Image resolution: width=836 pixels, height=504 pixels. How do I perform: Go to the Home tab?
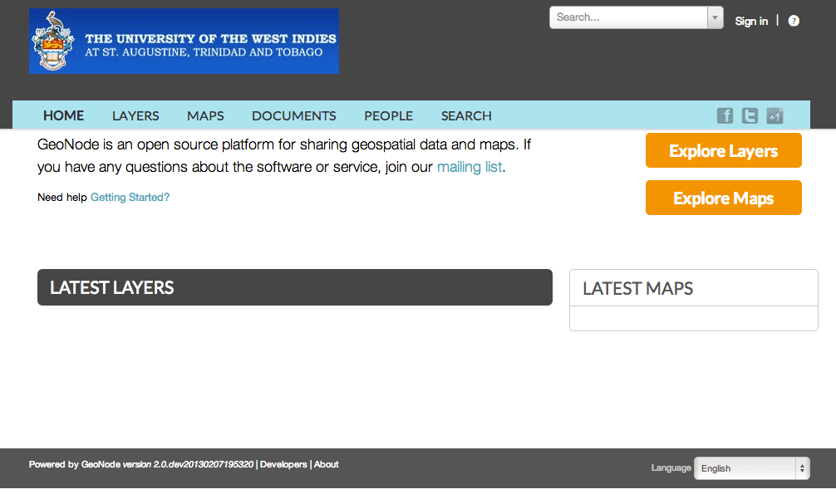(x=63, y=115)
